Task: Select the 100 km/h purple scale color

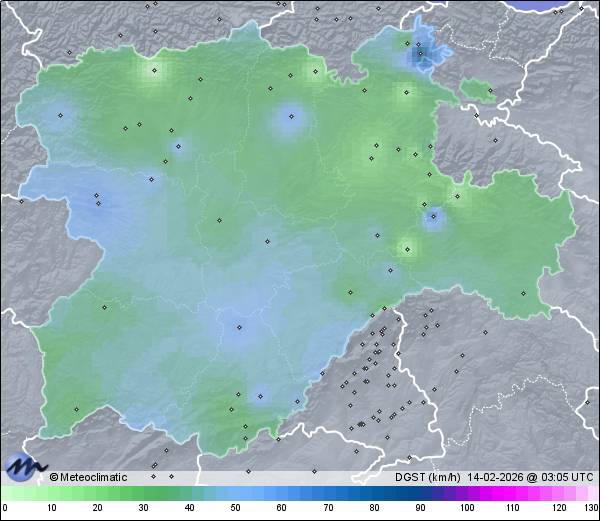Action: point(466,493)
